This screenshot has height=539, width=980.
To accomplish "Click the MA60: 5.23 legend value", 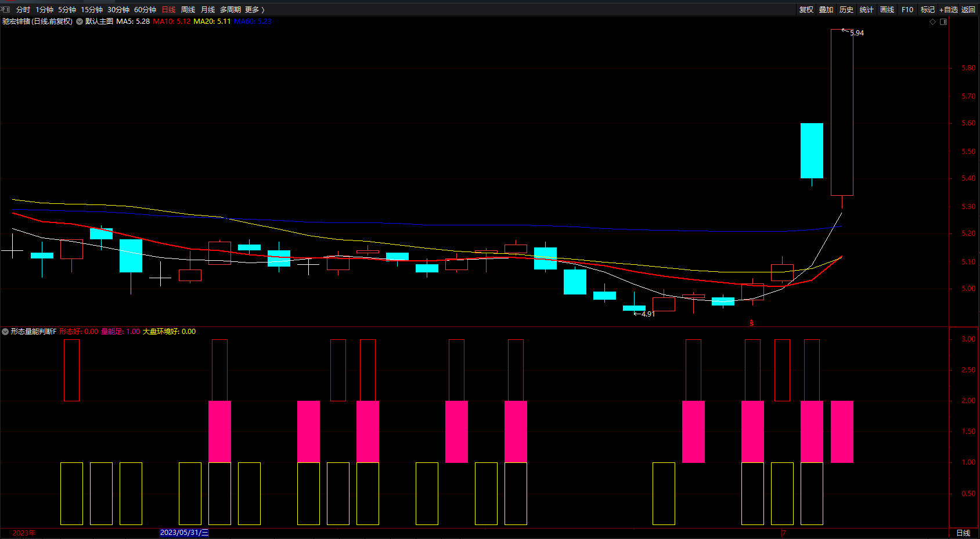I will 253,21.
